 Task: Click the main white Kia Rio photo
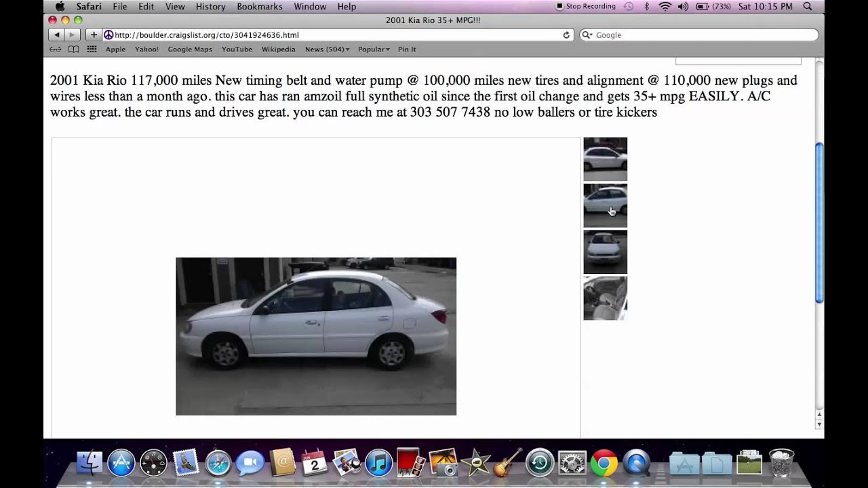[316, 336]
